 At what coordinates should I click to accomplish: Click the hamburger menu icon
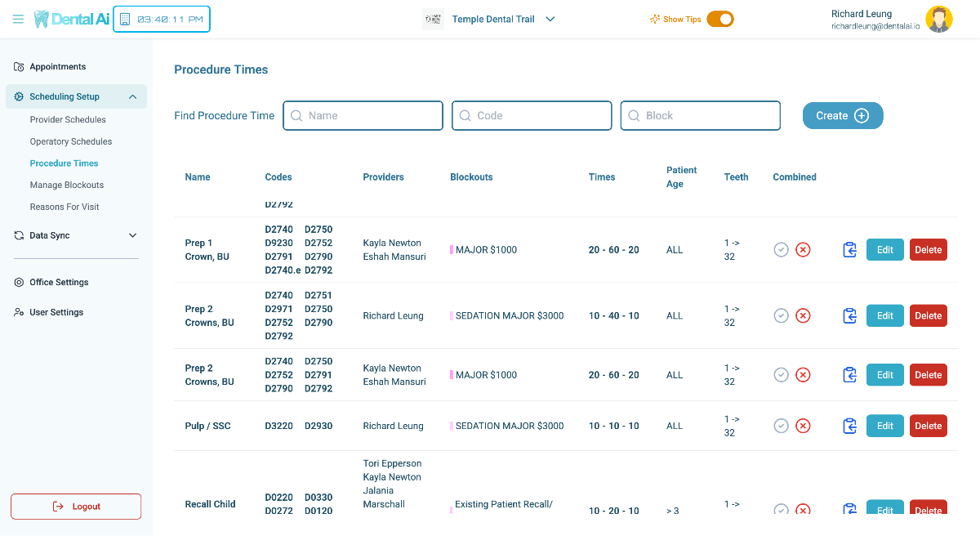[18, 19]
